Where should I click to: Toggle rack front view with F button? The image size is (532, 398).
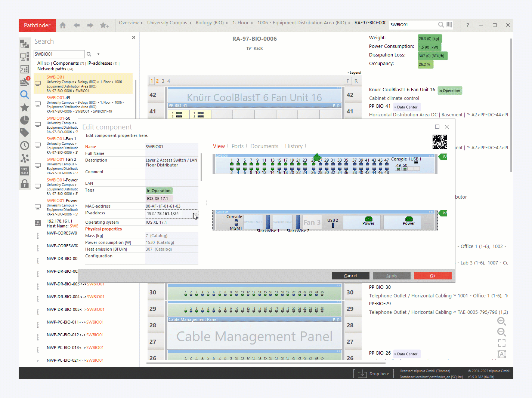(348, 81)
